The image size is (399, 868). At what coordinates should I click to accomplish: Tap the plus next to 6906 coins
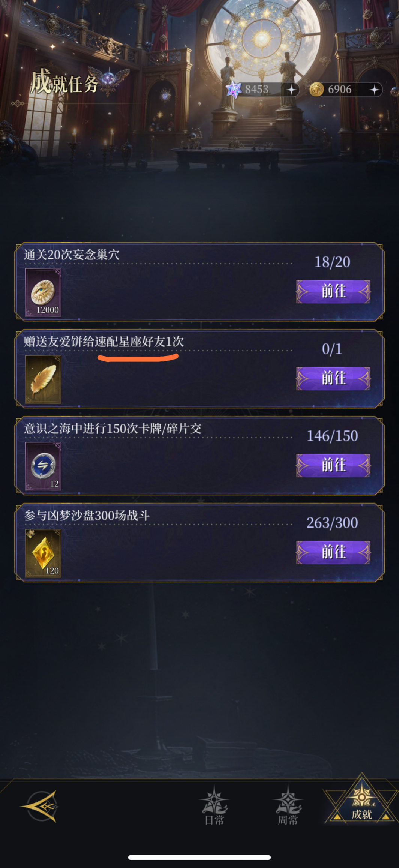coord(374,90)
